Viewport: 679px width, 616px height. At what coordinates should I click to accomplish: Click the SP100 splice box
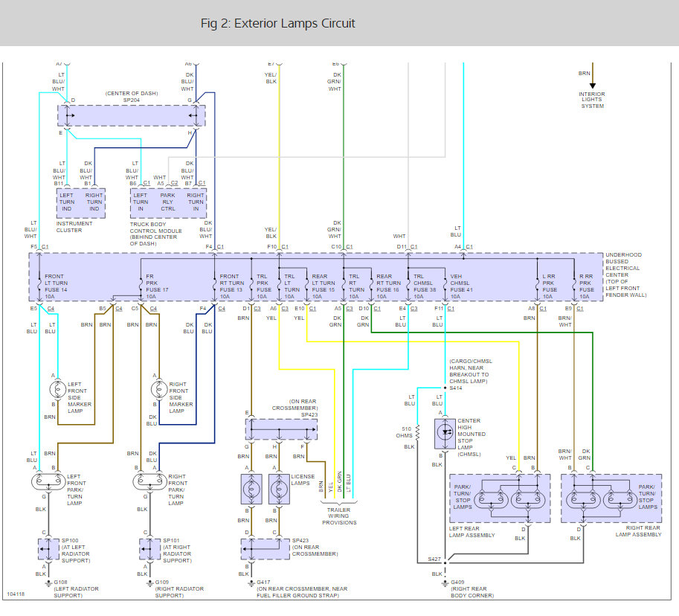click(x=48, y=549)
